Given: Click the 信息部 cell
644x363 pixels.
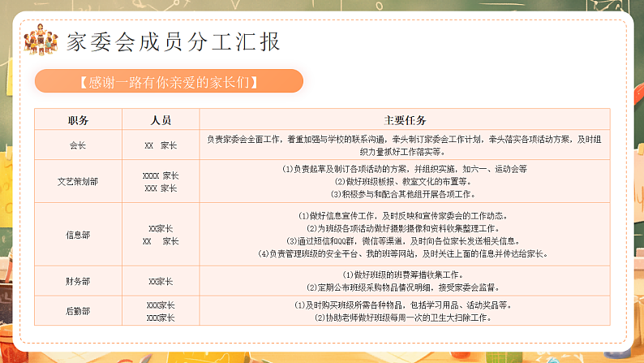Looking at the screenshot, I should 78,235.
